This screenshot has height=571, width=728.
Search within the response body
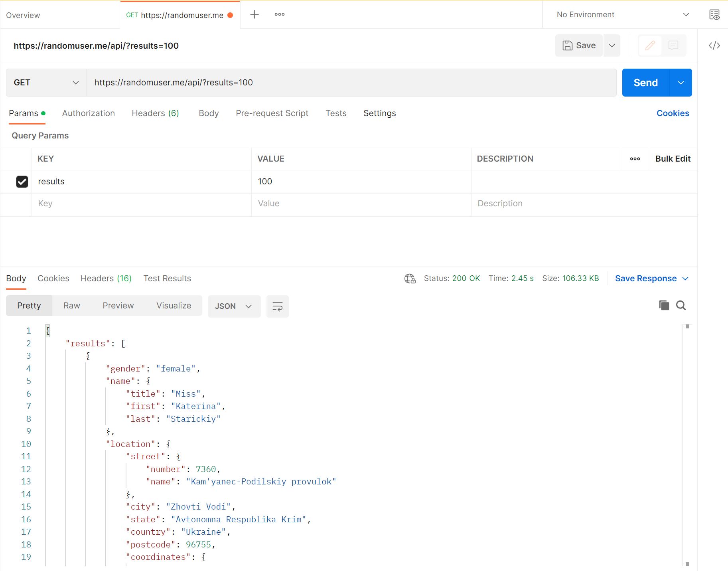click(681, 306)
